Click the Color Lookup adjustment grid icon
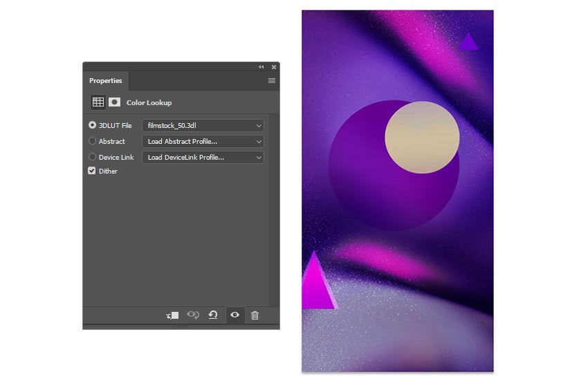This screenshot has width=588, height=390. point(98,102)
